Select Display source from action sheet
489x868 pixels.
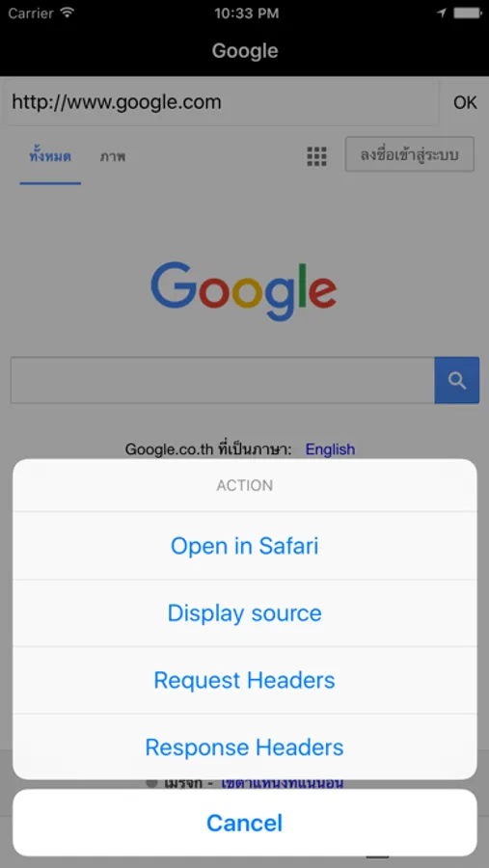pos(244,613)
